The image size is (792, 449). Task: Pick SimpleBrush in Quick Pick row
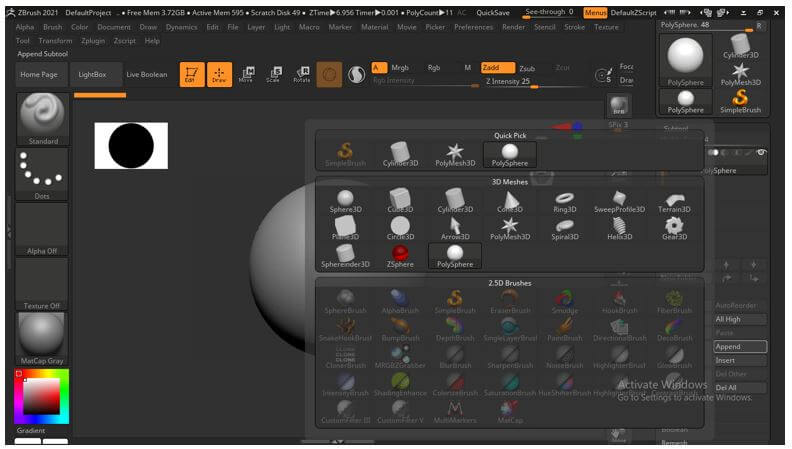tap(345, 155)
